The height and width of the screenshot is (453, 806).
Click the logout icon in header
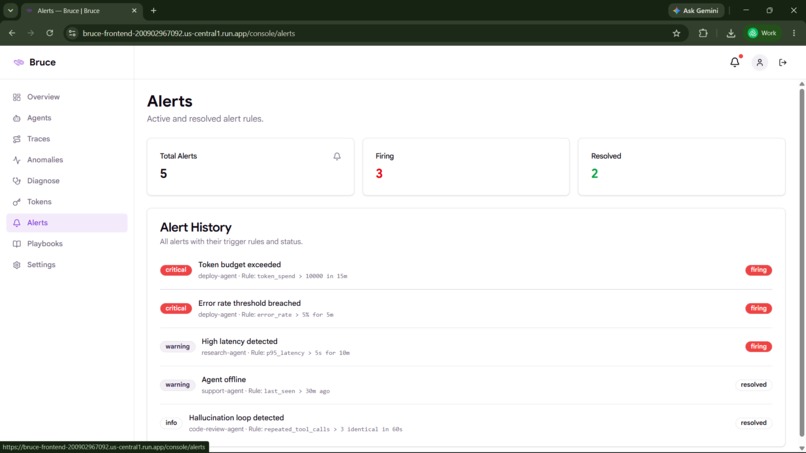(782, 62)
